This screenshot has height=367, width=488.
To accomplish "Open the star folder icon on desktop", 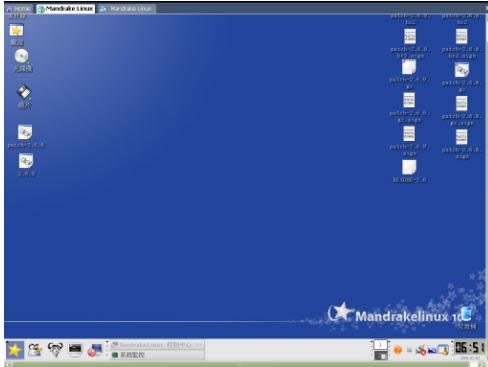I will (16, 31).
